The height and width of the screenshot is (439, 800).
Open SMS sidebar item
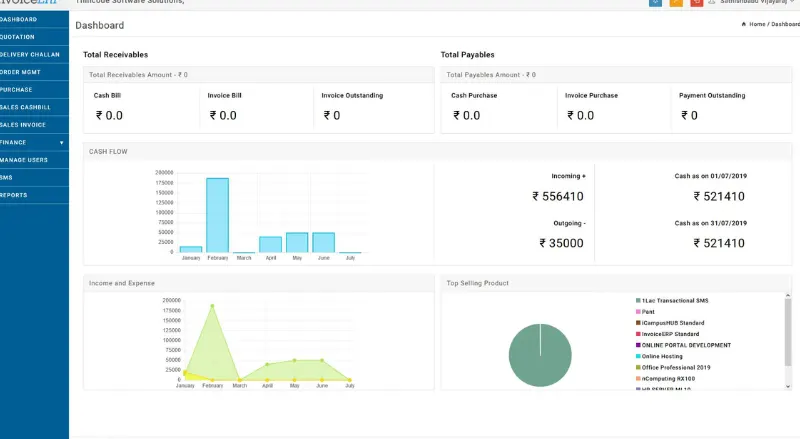tap(34, 178)
